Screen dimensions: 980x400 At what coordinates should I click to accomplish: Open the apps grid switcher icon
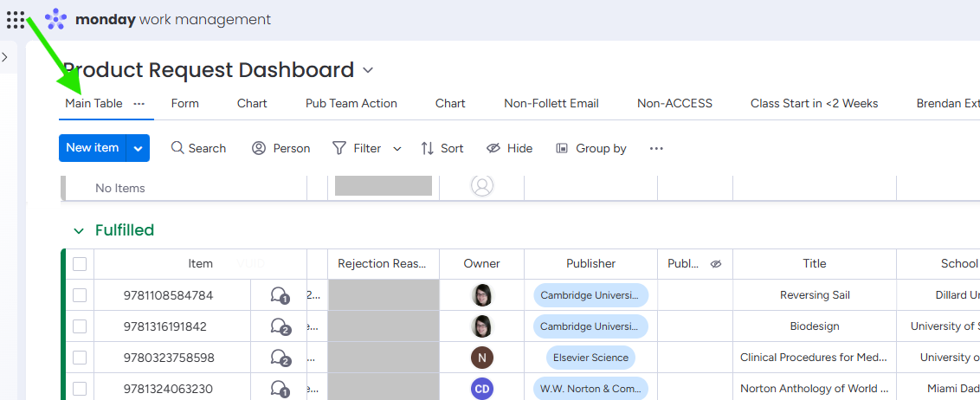16,19
